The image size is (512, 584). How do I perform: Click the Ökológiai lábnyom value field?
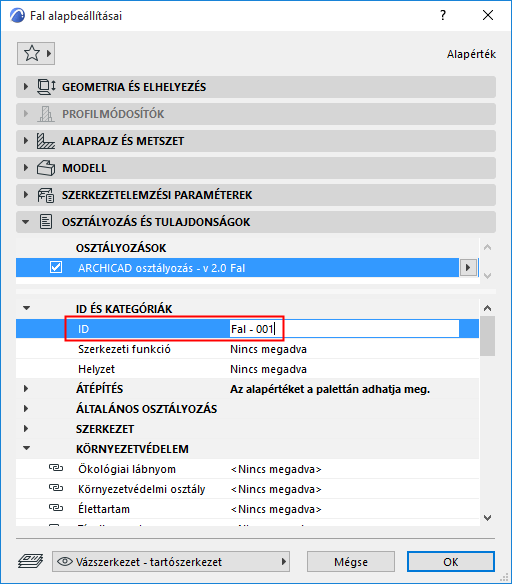276,469
